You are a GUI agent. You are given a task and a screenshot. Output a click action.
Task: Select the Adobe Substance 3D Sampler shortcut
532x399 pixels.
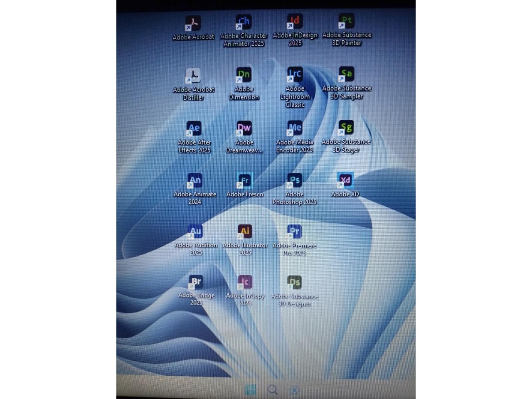[346, 74]
